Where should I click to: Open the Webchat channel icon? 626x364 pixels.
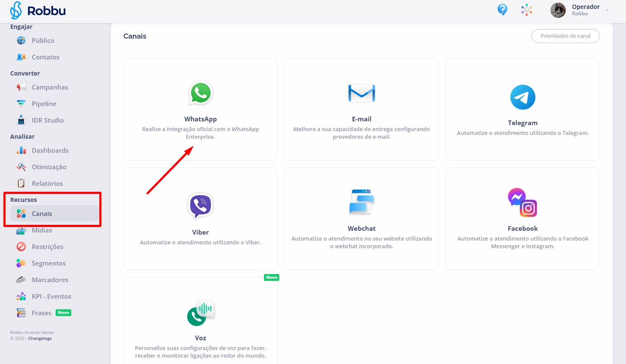click(x=362, y=202)
